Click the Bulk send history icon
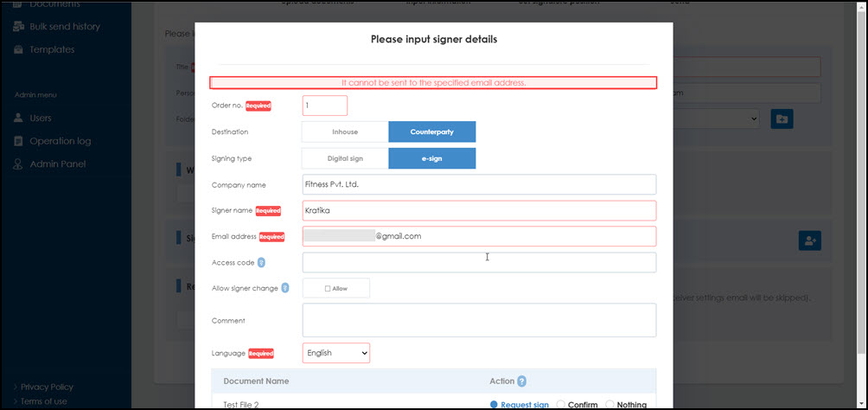868x410 pixels. 19,26
